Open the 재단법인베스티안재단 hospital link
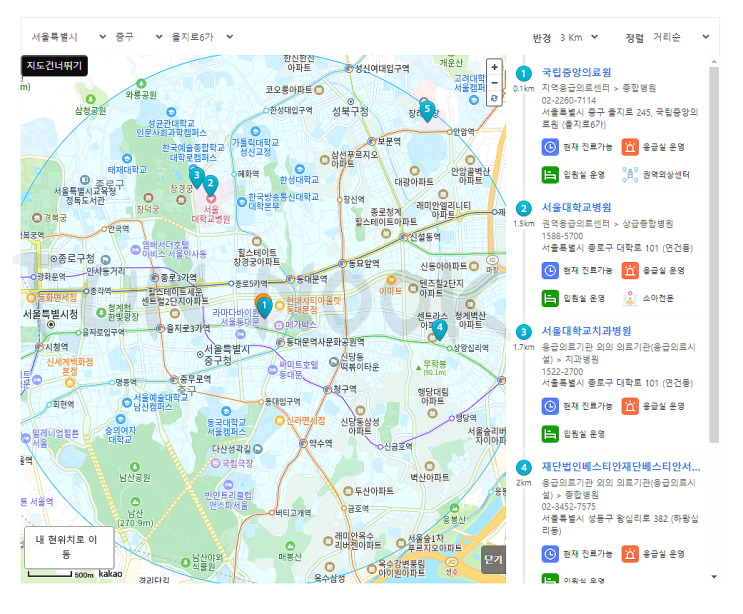 (621, 466)
